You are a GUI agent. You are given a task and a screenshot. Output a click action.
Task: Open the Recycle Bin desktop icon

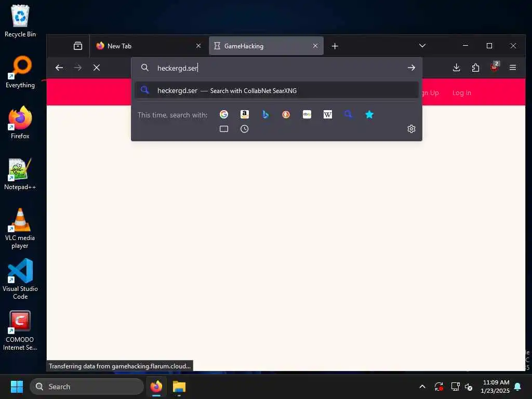[20, 21]
